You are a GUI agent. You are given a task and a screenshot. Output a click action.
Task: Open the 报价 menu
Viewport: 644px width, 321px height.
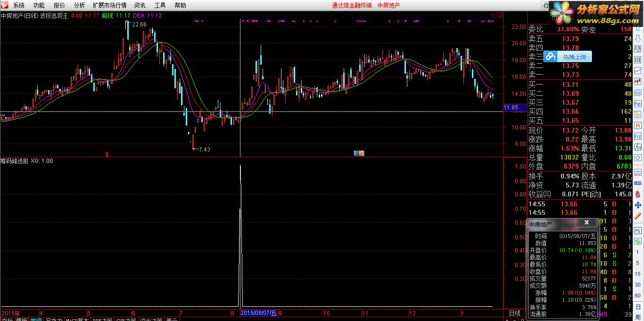point(59,5)
